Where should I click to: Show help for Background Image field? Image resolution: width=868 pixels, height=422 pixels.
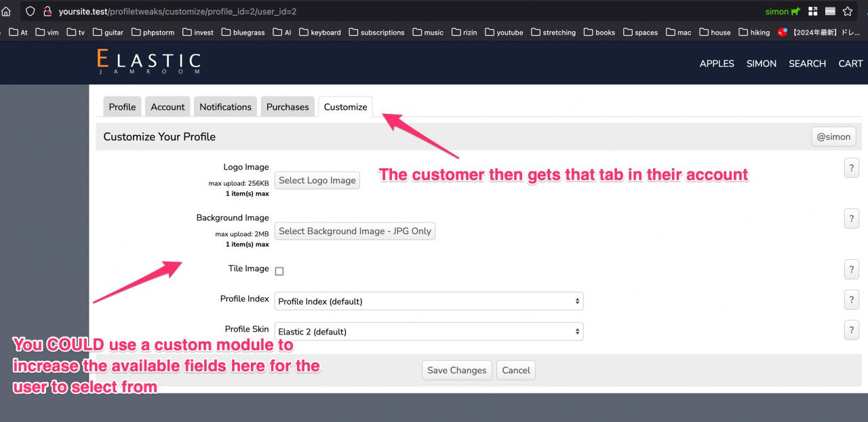tap(851, 218)
